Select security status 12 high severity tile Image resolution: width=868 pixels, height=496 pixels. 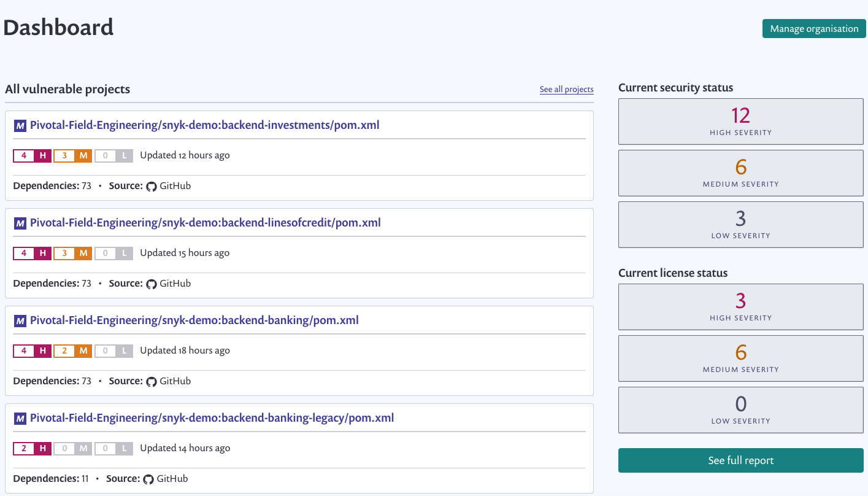(x=740, y=122)
